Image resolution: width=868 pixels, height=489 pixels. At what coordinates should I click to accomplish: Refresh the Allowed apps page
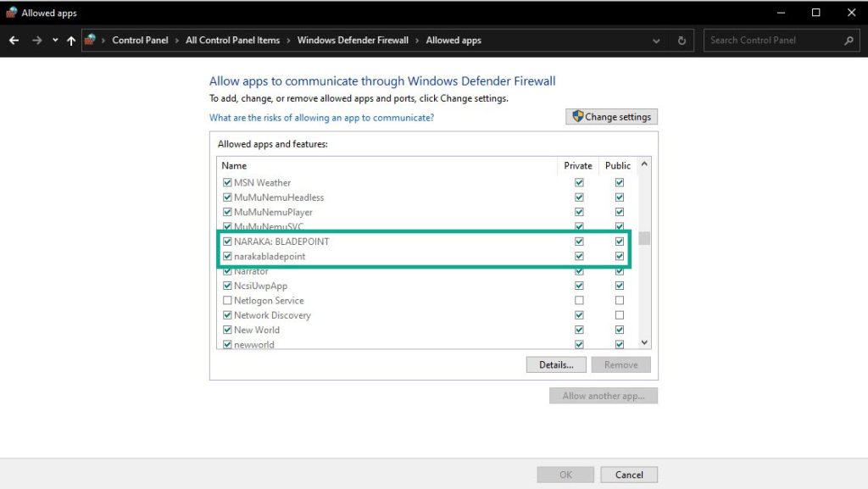682,41
